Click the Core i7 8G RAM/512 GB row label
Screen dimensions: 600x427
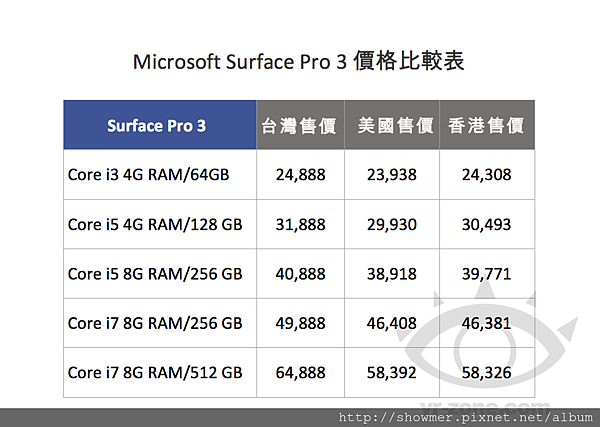click(155, 373)
